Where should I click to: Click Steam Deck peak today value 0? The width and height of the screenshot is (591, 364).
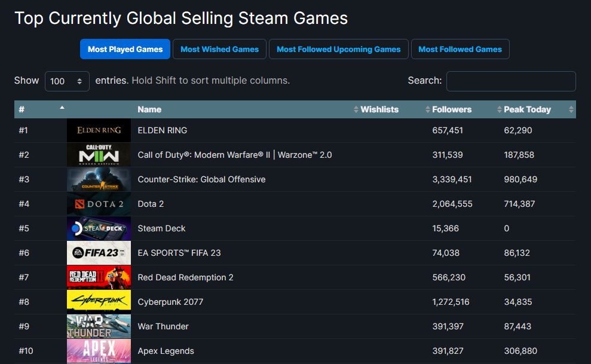click(507, 228)
